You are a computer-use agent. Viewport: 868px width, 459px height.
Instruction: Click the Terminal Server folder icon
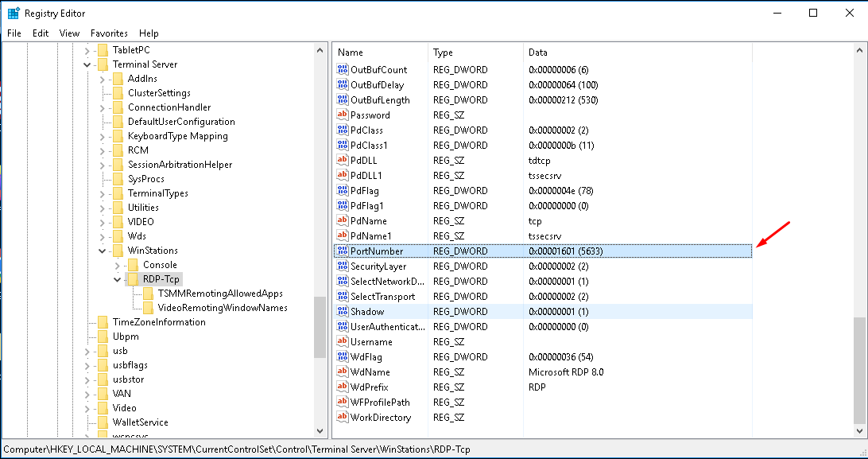(103, 64)
